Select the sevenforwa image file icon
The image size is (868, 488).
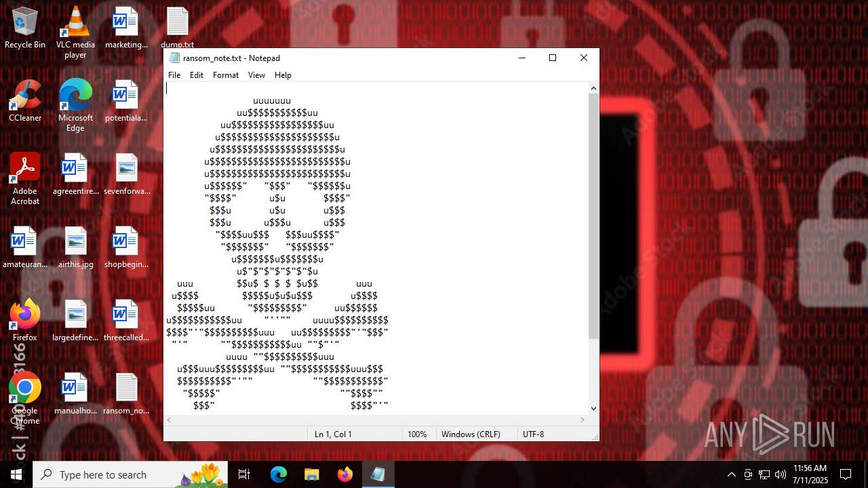[126, 175]
